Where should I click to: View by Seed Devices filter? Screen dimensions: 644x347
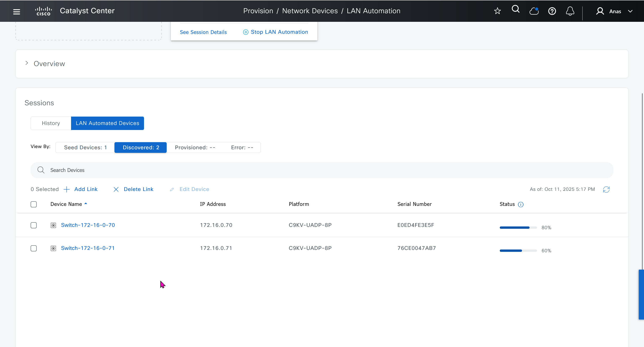[85, 147]
